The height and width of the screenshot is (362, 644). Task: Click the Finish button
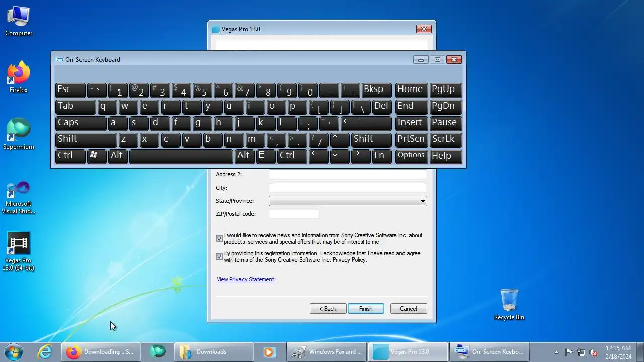(x=366, y=309)
